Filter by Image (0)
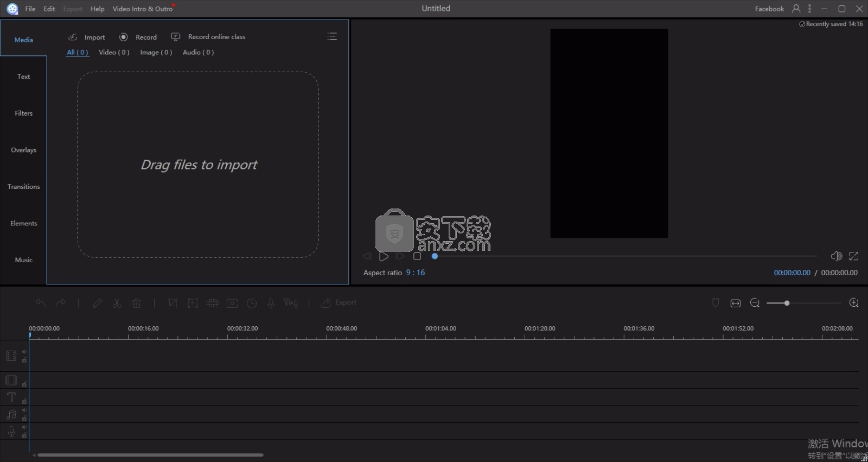Viewport: 868px width, 462px height. (x=156, y=52)
